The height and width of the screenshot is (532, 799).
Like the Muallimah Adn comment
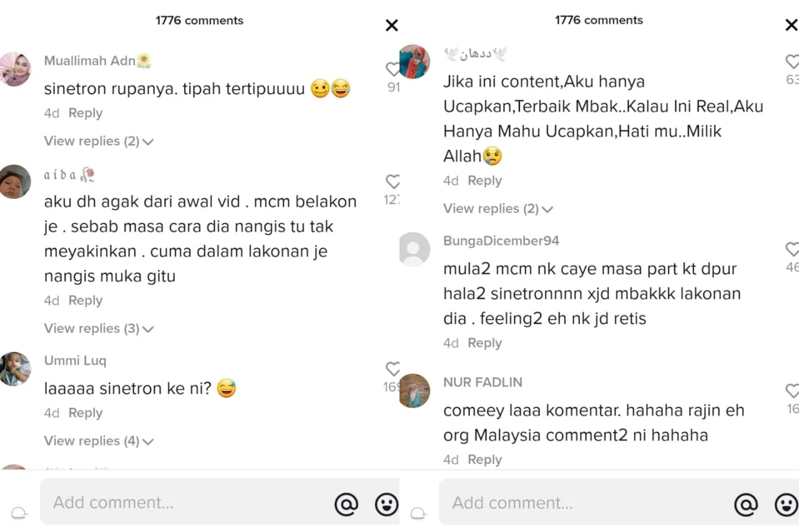pyautogui.click(x=393, y=69)
